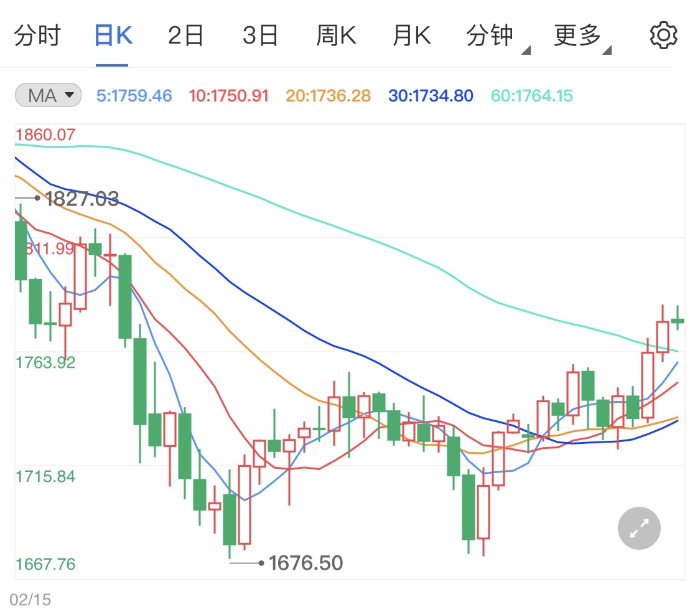The height and width of the screenshot is (612, 700).
Task: Click the axis label 1715.84
Action: [x=45, y=476]
